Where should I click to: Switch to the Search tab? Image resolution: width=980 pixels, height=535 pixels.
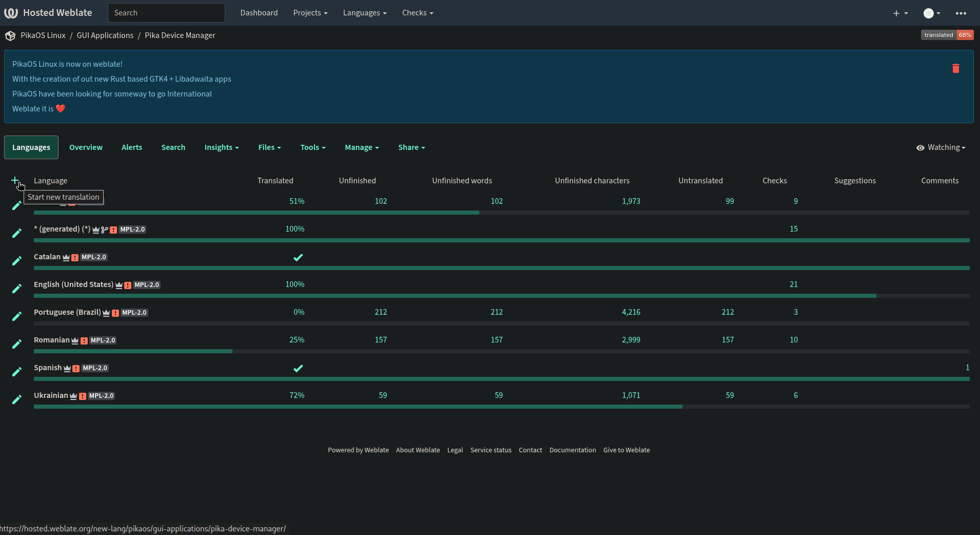173,147
